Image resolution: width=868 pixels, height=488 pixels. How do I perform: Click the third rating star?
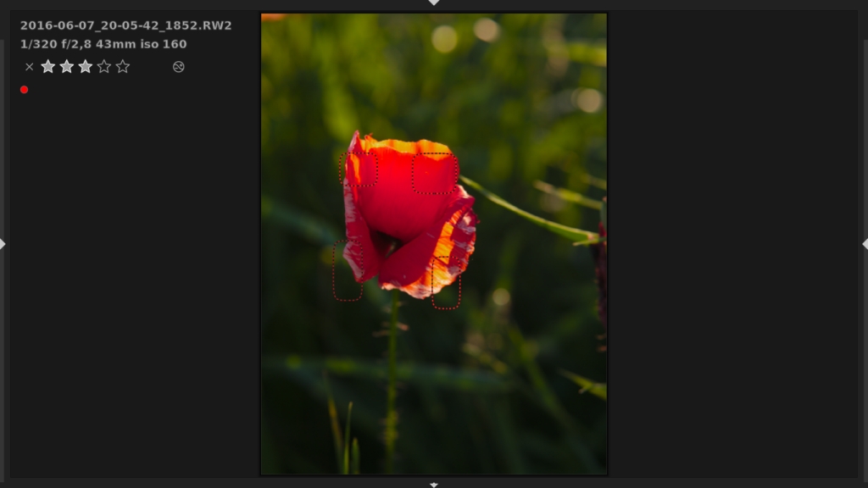(86, 65)
